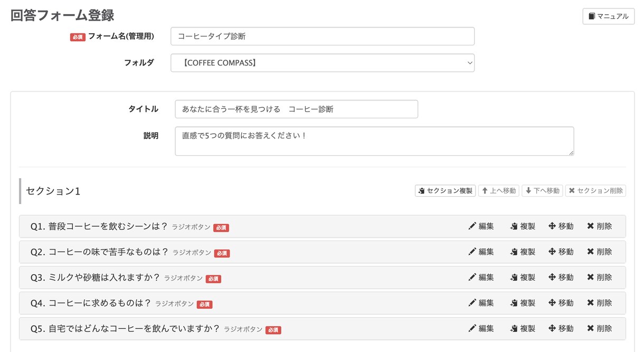This screenshot has width=644, height=352.
Task: Edit Q3 with the 編集 icon
Action: tap(481, 277)
